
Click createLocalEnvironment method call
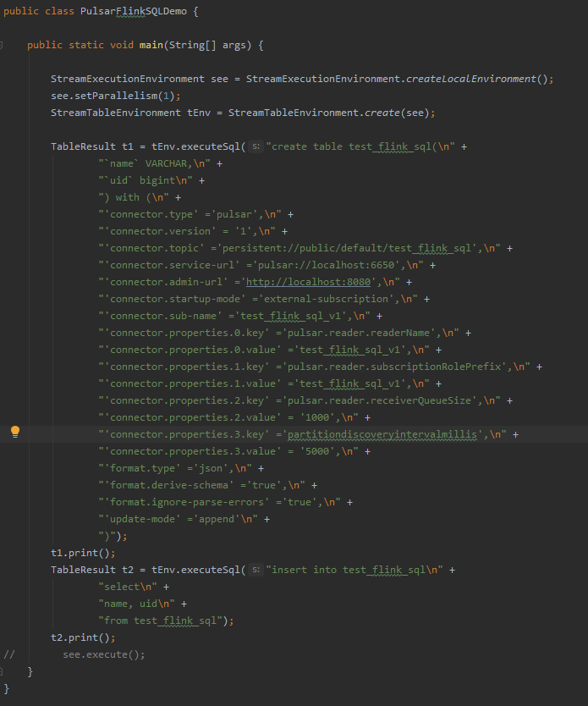point(471,79)
